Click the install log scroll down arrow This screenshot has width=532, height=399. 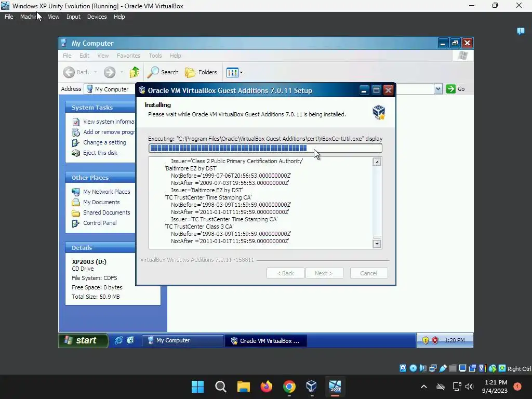coord(377,244)
